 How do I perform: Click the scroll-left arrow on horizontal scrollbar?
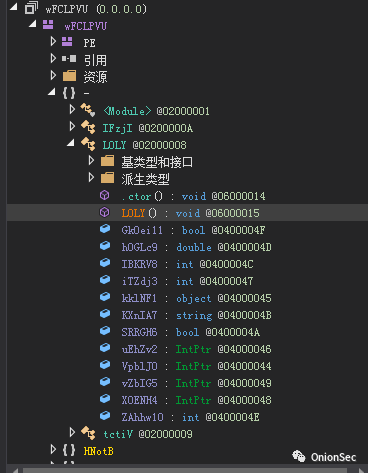click(x=14, y=470)
